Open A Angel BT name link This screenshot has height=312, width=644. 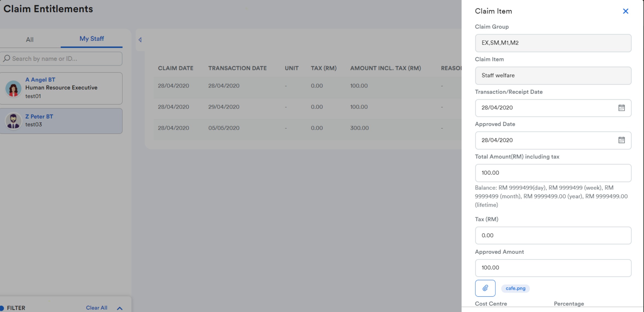coord(40,80)
